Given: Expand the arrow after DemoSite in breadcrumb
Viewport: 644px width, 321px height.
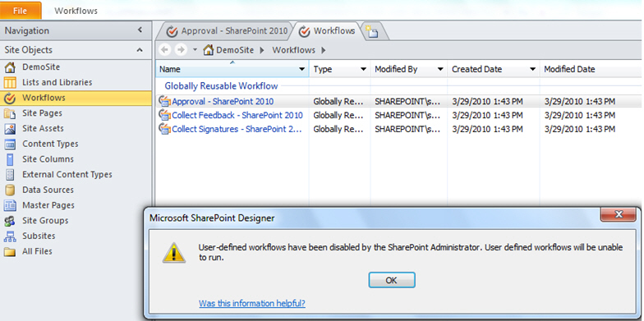Looking at the screenshot, I should tap(262, 50).
